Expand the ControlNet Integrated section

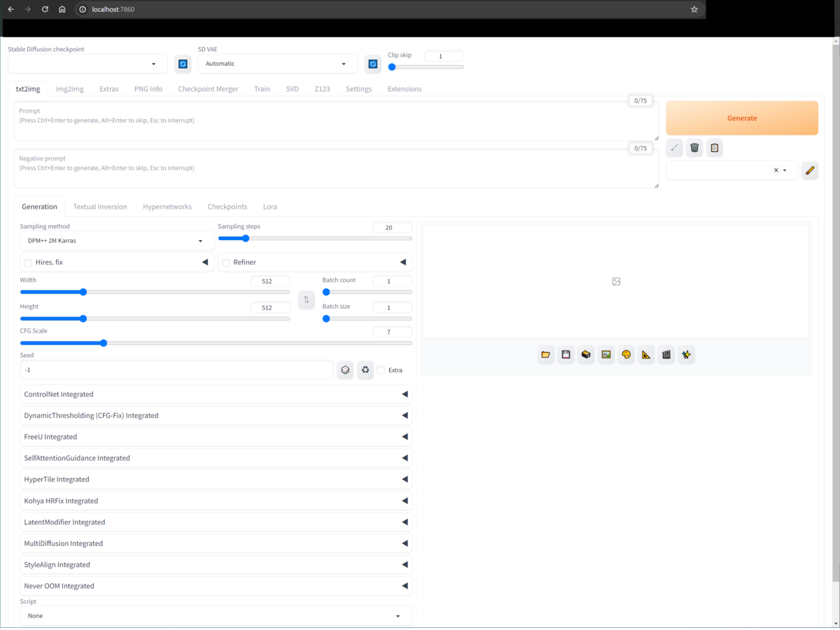[x=216, y=394]
